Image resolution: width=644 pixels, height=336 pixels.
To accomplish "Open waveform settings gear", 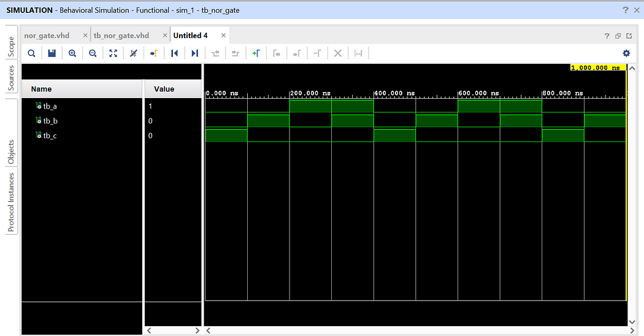I will 626,53.
